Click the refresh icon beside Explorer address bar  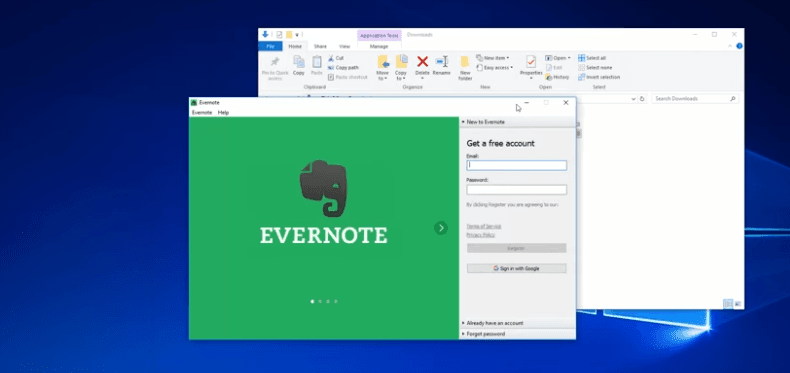642,99
